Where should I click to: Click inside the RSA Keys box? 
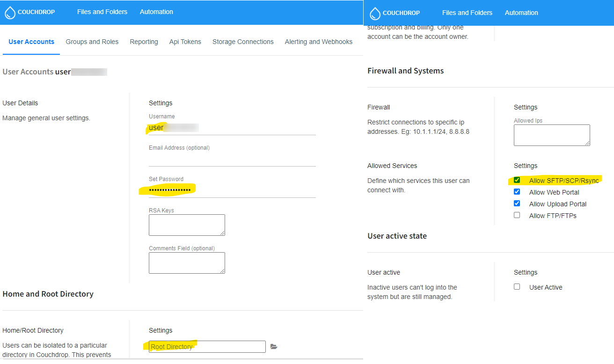coord(187,225)
